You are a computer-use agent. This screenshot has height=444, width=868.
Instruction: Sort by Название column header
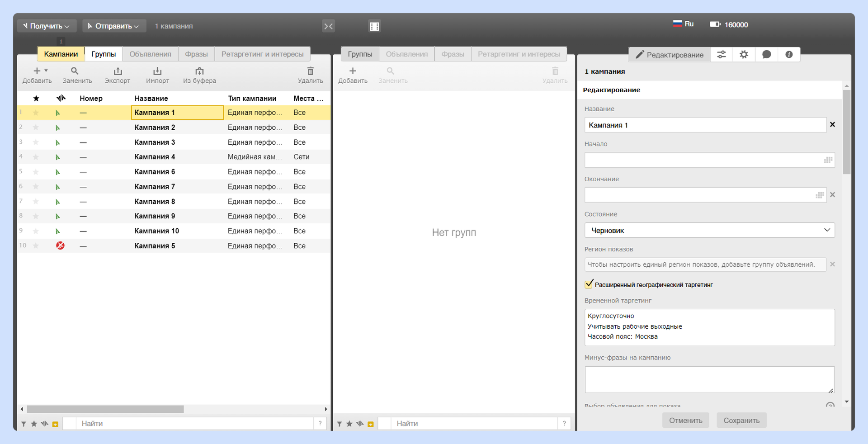(151, 98)
